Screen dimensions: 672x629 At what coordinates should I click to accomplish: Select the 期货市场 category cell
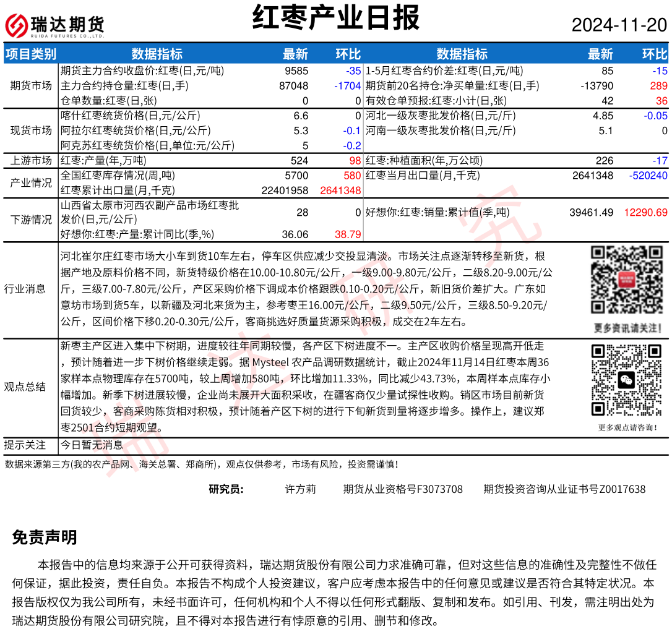pos(31,86)
